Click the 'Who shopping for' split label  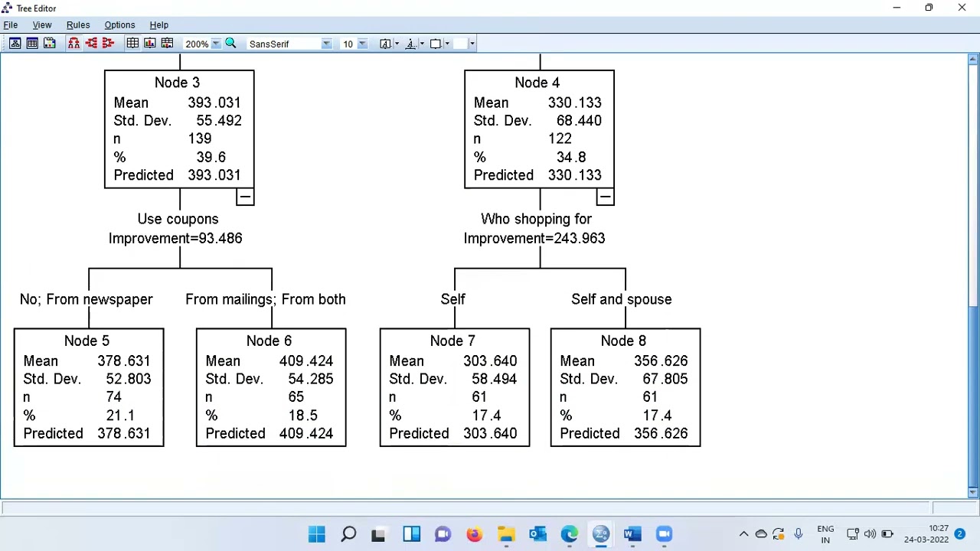pos(536,219)
